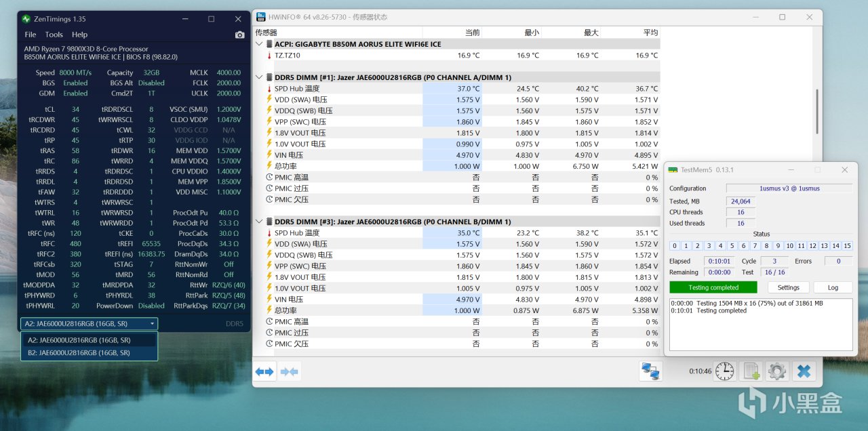
Task: Click the ZenTimings green logo icon
Action: point(26,19)
